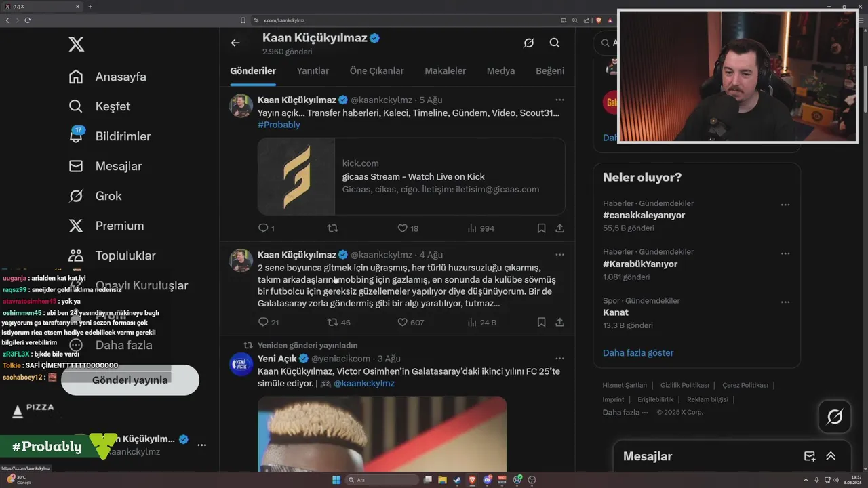Open more options for the #canakkaleyanıyor trend
This screenshot has height=488, width=868.
click(785, 205)
